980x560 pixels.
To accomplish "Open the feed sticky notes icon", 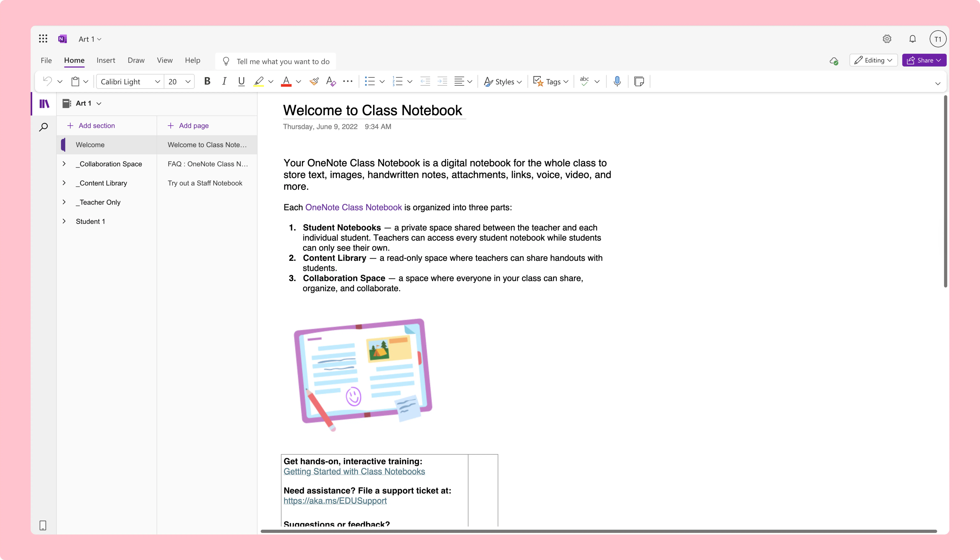I will (x=639, y=81).
